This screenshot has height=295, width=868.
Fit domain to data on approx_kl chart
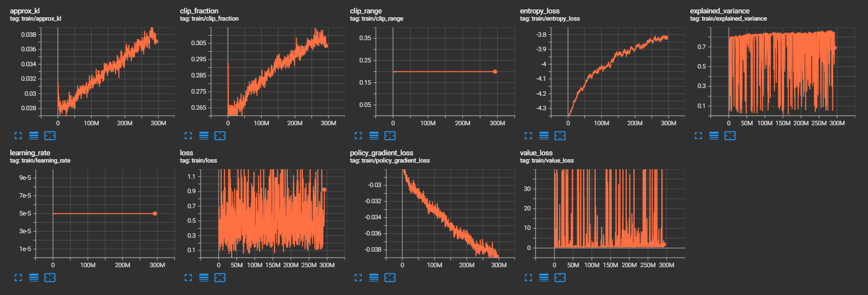49,135
